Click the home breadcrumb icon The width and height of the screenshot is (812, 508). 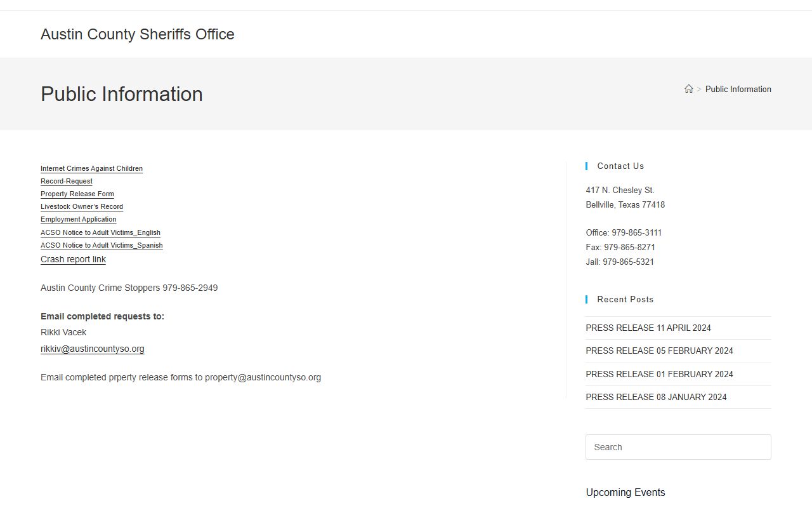click(688, 89)
